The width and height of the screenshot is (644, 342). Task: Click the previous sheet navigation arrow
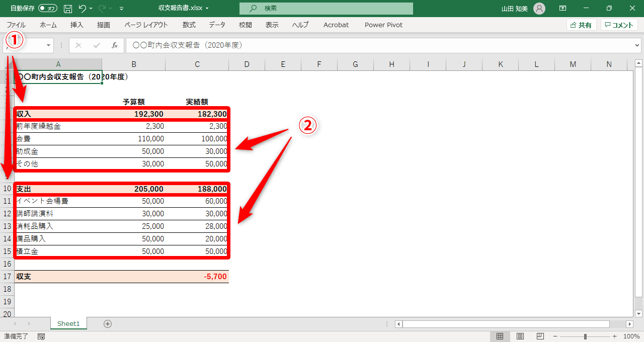15,323
